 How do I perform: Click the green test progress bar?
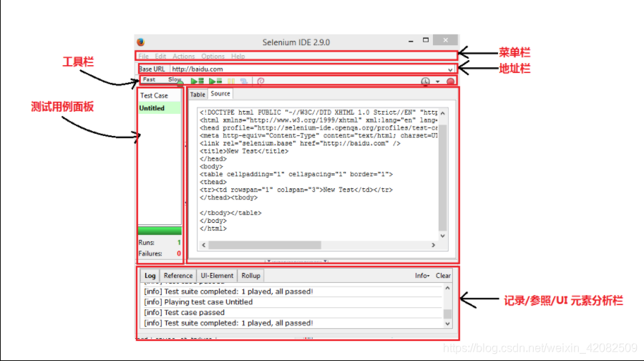tap(160, 231)
